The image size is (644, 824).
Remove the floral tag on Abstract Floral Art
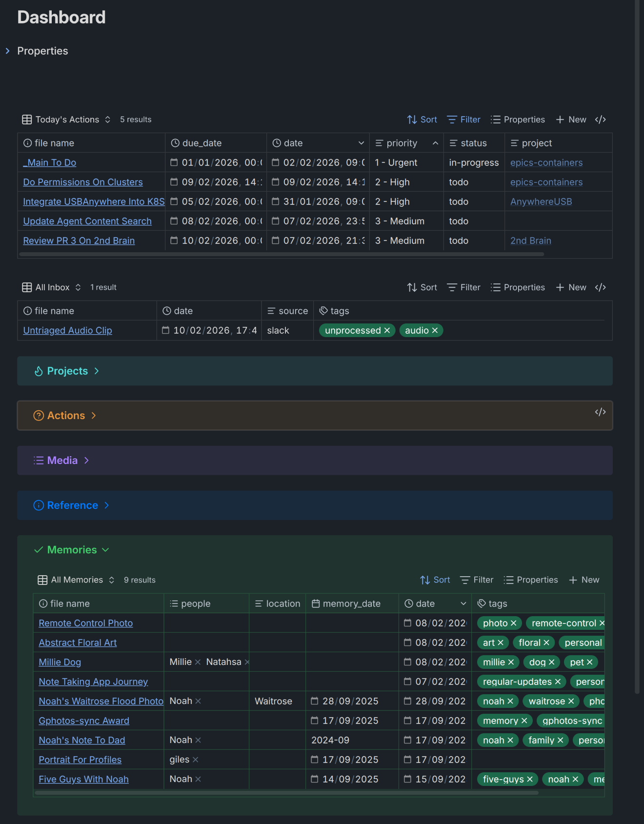pyautogui.click(x=546, y=643)
